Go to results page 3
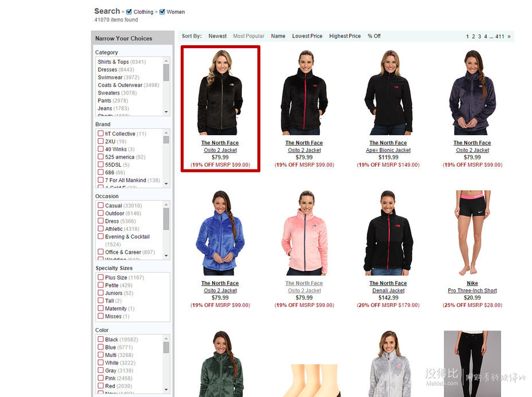The height and width of the screenshot is (397, 532). click(479, 37)
